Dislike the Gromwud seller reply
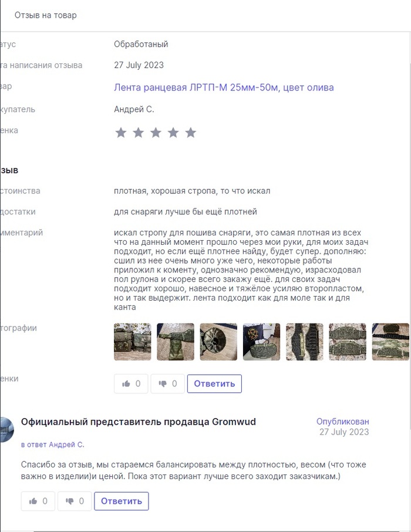The height and width of the screenshot is (532, 411). point(75,501)
